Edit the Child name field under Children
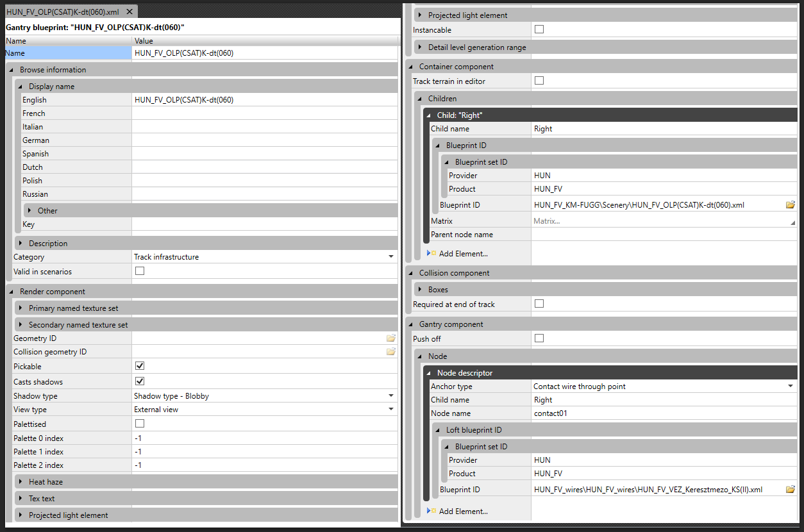804x532 pixels. click(x=664, y=129)
